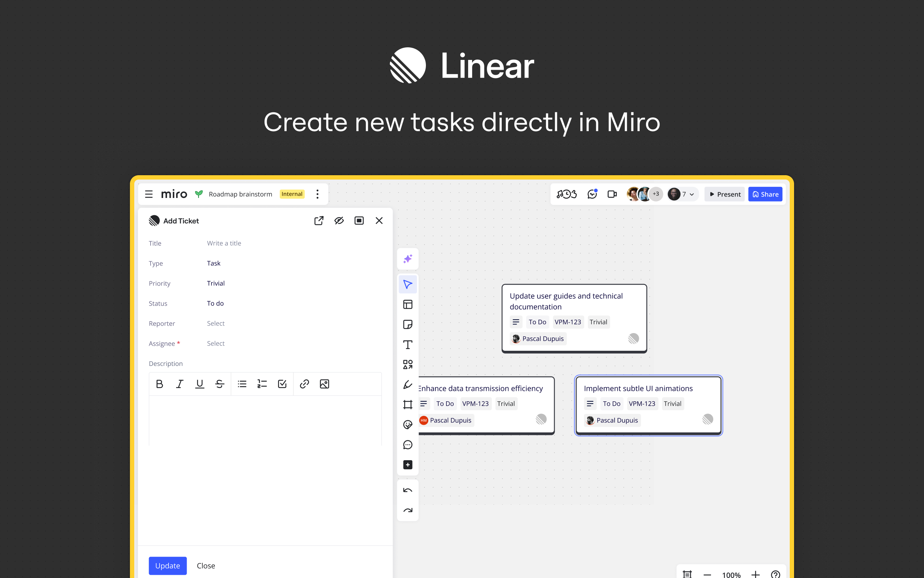Insert a bulleted list in Description
Viewport: 924px width, 578px height.
(x=242, y=384)
